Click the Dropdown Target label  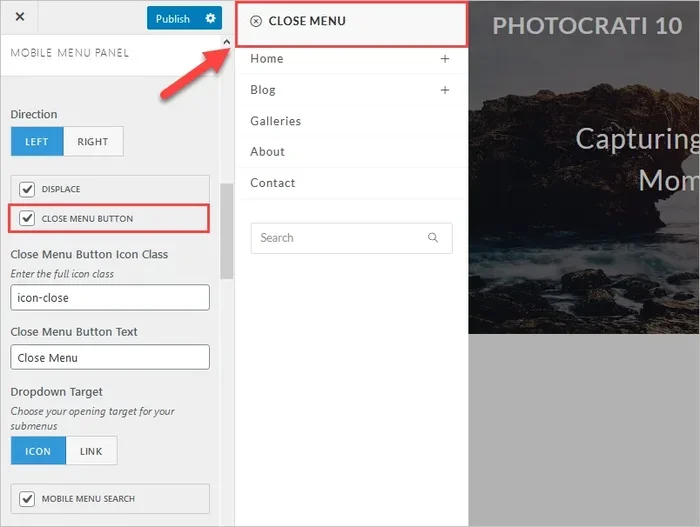coord(57,392)
